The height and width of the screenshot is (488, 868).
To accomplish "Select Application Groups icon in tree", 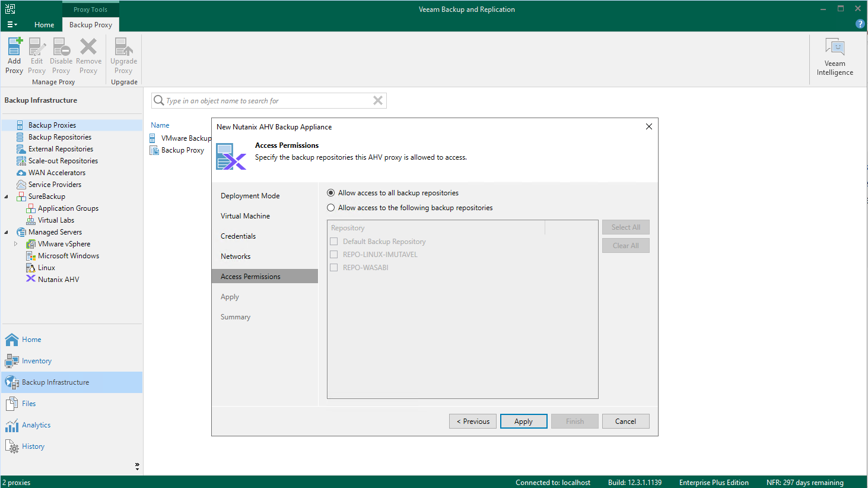I will point(30,208).
